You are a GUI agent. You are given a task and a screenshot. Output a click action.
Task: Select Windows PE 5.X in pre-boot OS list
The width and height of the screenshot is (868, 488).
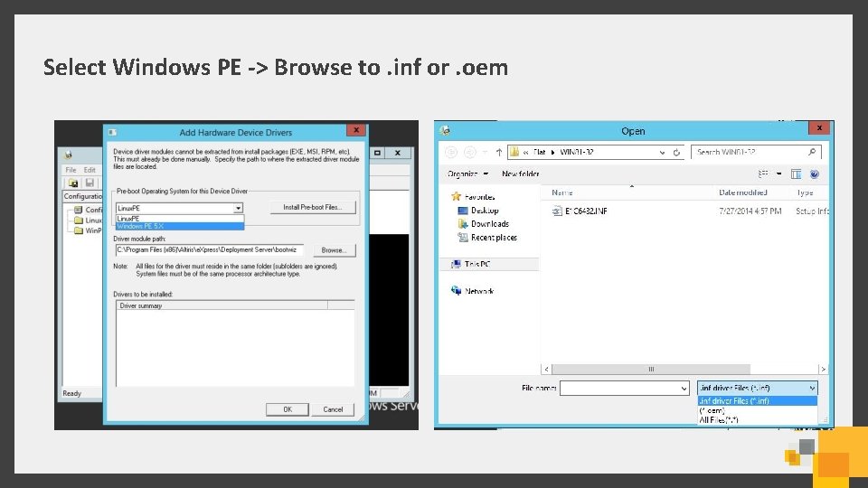tap(180, 226)
